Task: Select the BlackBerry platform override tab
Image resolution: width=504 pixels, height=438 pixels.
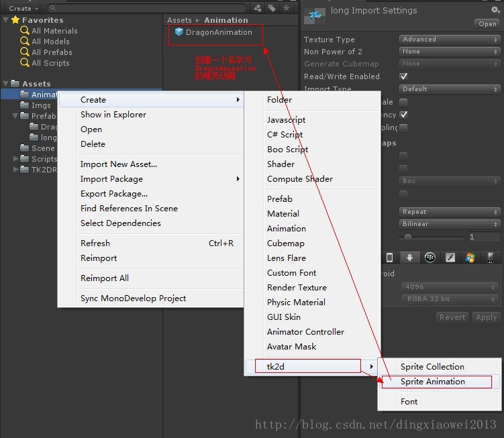Action: 430,258
